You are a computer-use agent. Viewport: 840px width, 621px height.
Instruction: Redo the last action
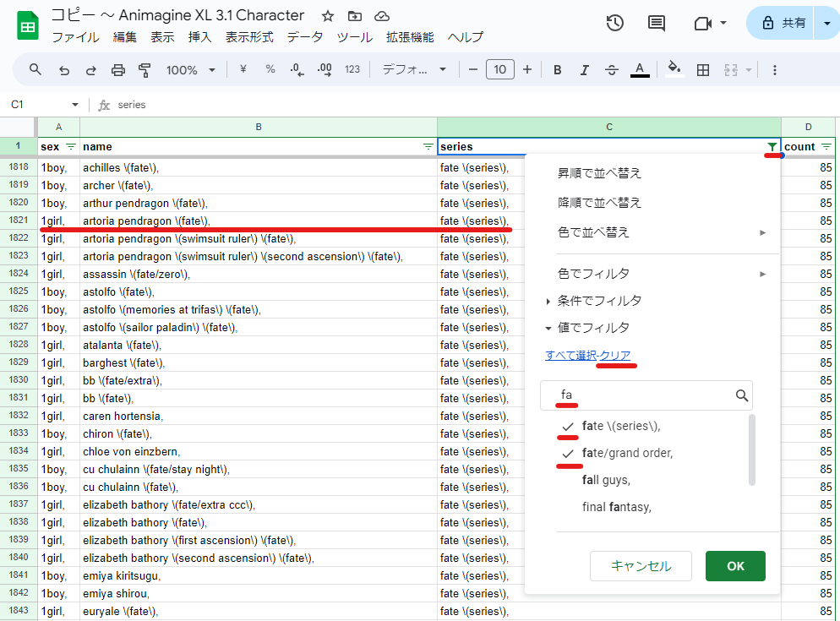[x=90, y=69]
